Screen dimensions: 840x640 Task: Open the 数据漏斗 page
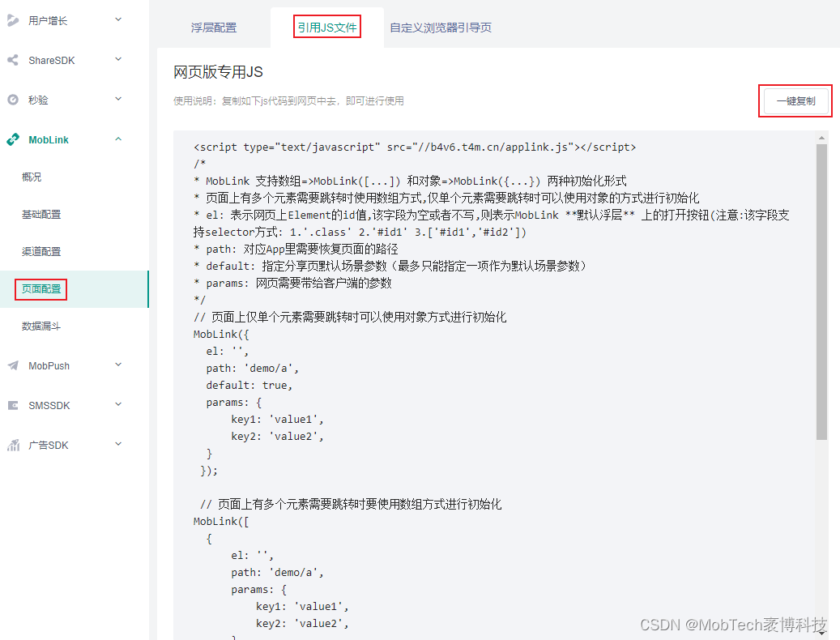(42, 326)
